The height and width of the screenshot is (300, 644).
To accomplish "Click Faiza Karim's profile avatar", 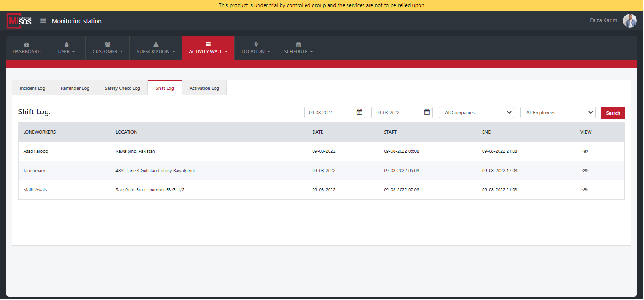I will tap(629, 21).
